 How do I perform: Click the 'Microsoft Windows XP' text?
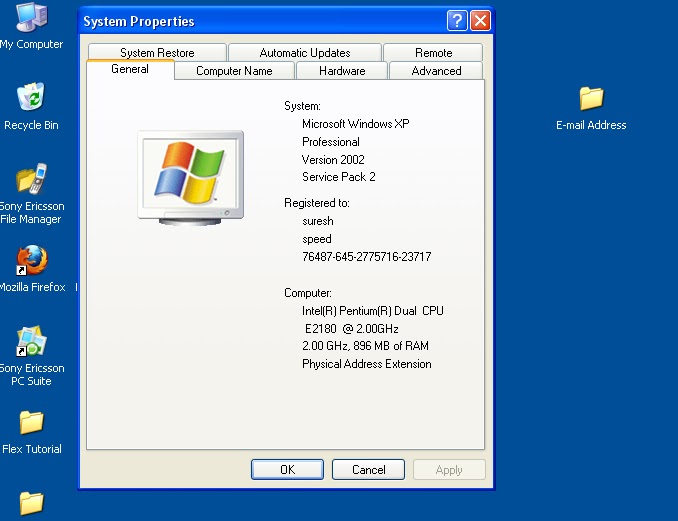pyautogui.click(x=355, y=124)
